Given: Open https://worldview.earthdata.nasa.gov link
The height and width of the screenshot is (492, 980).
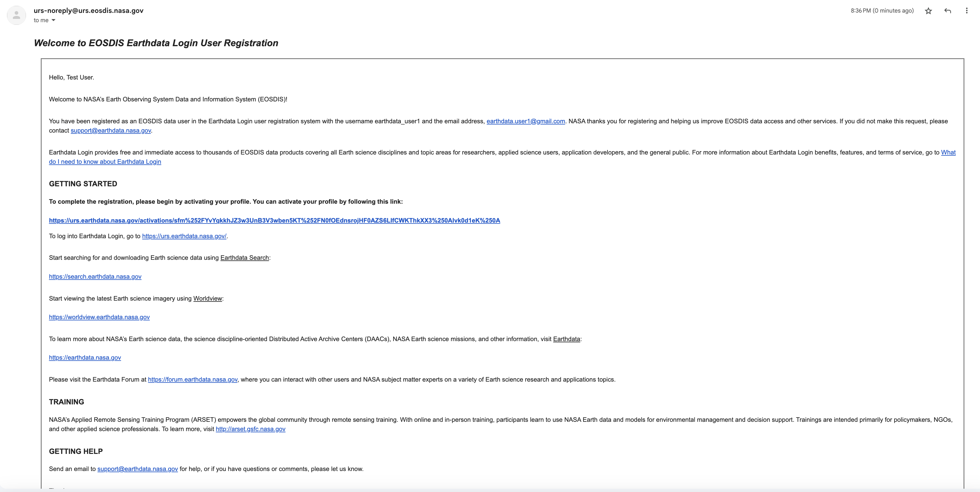Looking at the screenshot, I should [99, 317].
